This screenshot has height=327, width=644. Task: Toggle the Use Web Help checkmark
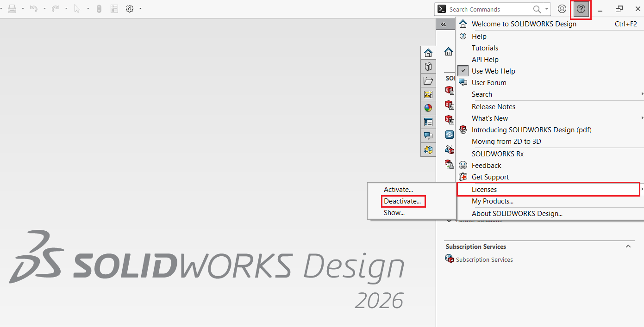coord(463,71)
